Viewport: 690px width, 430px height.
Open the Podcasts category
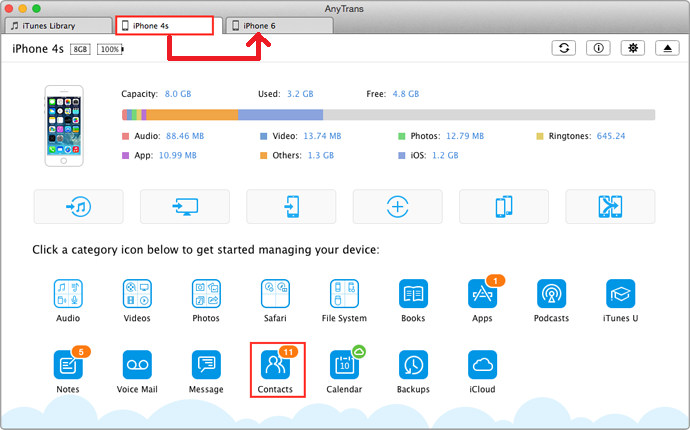click(551, 294)
